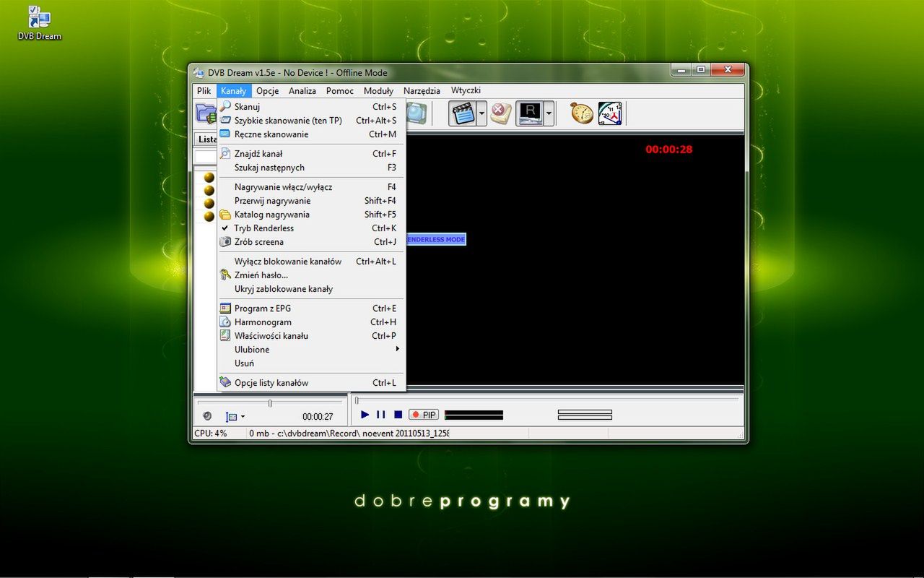Open the Pomoc menu
Screen dimensions: 924x578
340,91
